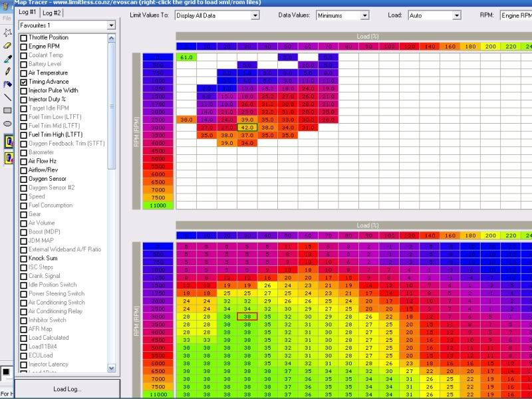
Task: Click the Load Log button
Action: coord(67,389)
